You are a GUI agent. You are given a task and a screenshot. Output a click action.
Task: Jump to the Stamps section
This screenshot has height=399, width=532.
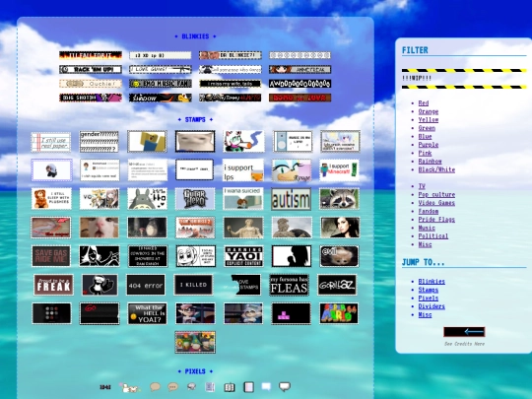click(x=429, y=290)
